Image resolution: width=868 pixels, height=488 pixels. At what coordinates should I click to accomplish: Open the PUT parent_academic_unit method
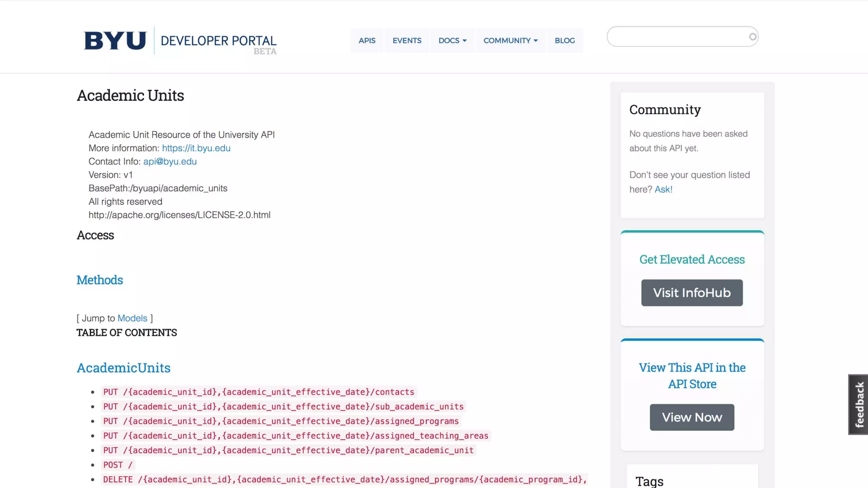coord(288,450)
